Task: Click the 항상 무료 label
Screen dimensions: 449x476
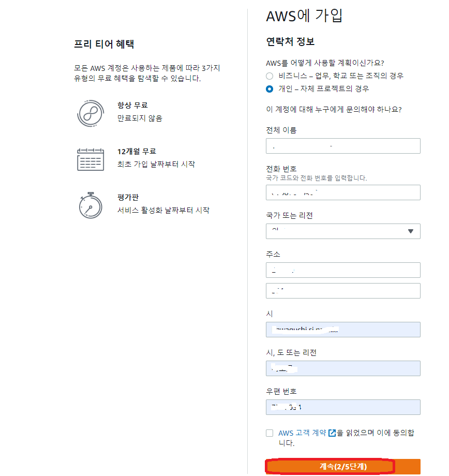Action: (132, 106)
